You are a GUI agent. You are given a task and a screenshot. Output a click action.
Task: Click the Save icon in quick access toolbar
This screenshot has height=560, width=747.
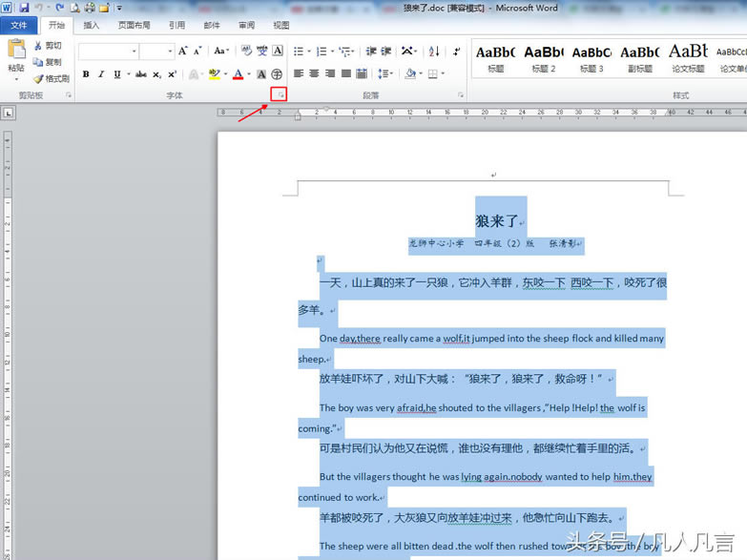point(24,8)
